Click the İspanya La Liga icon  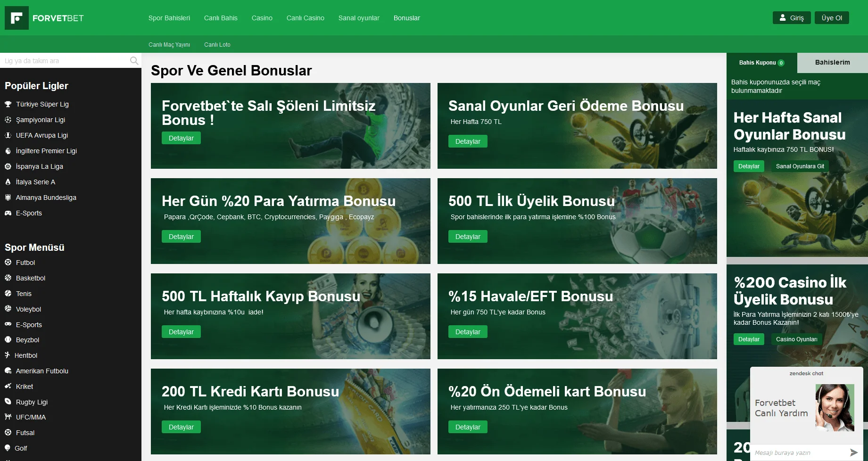(8, 166)
